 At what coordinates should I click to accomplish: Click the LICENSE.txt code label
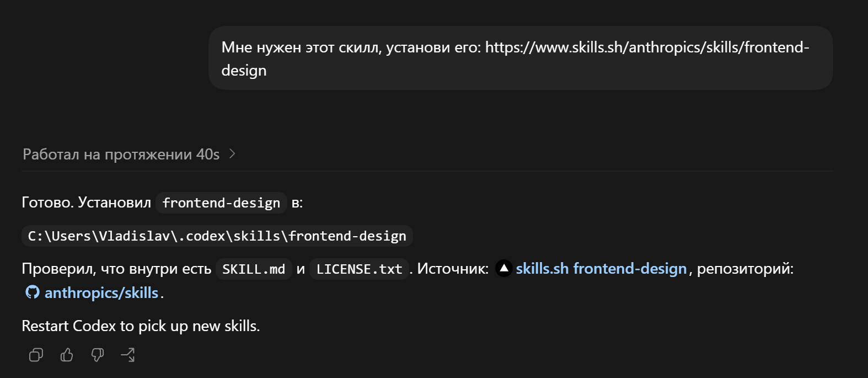tap(359, 269)
